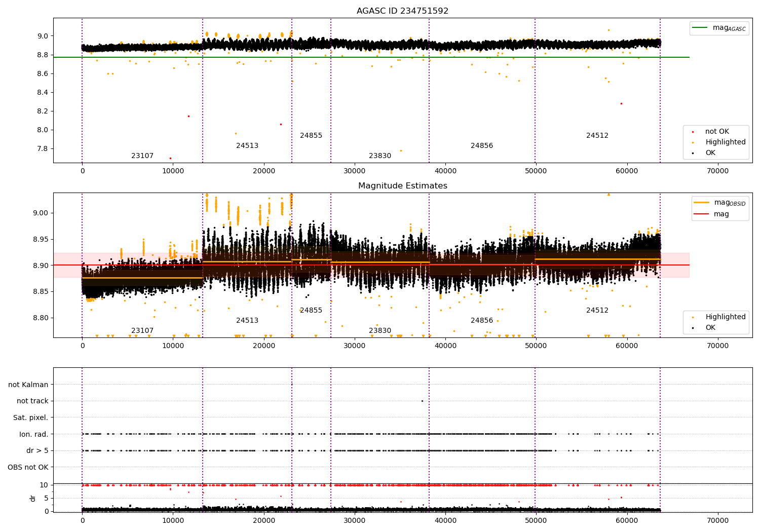Click the 'OBS not OK' row label
The width and height of the screenshot is (760, 532).
pos(28,468)
